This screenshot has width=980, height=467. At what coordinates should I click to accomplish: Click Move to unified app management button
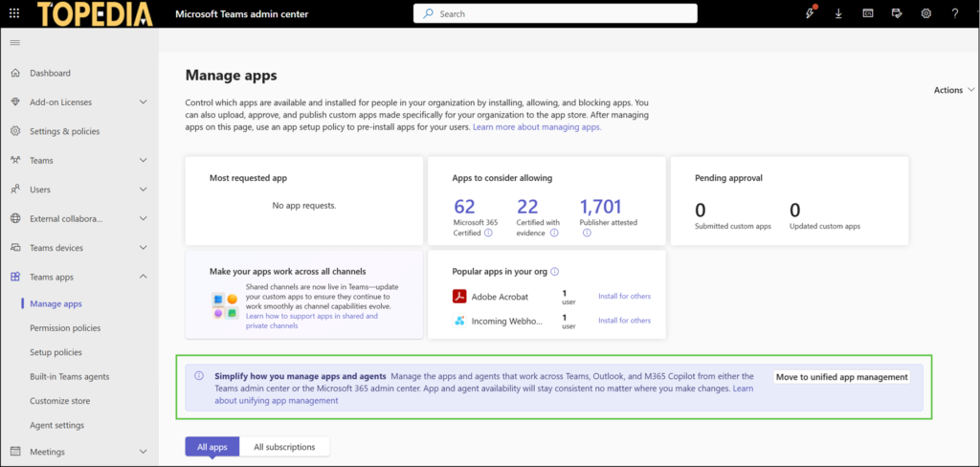coord(842,377)
